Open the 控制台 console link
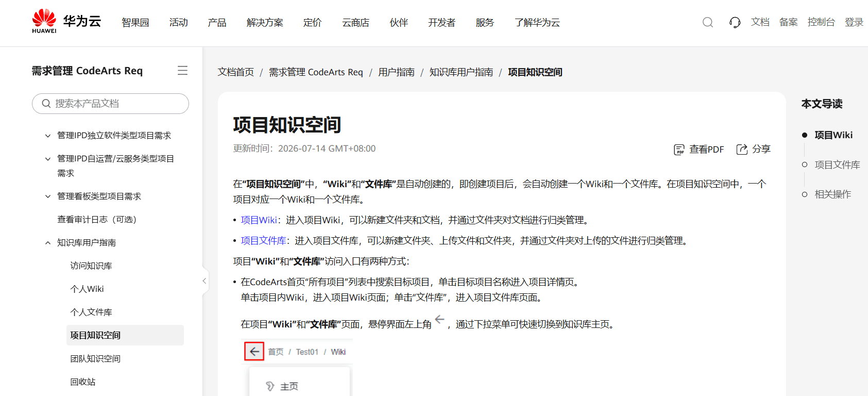 (x=821, y=22)
